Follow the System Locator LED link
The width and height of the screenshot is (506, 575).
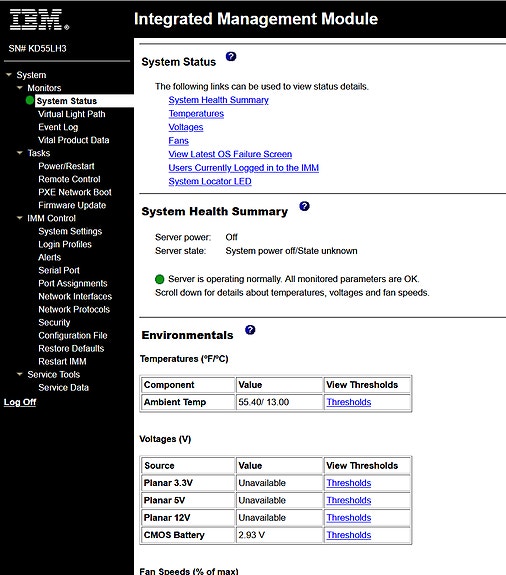[210, 181]
